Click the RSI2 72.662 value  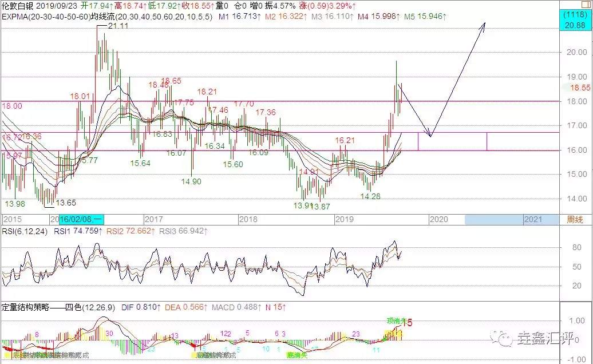131,231
